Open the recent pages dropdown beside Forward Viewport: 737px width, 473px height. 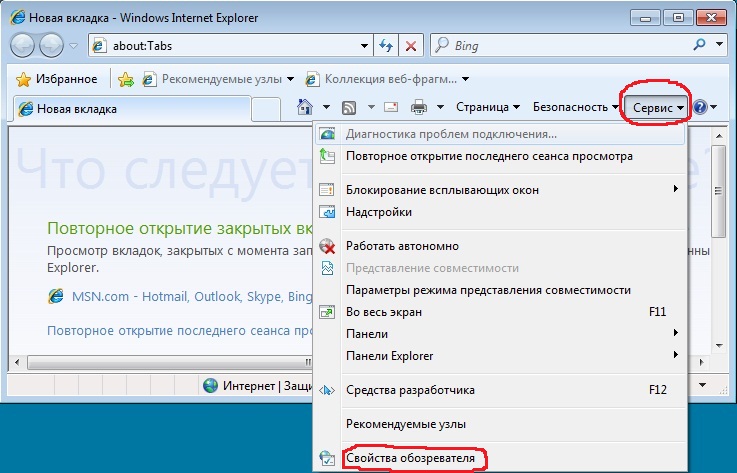coord(73,46)
